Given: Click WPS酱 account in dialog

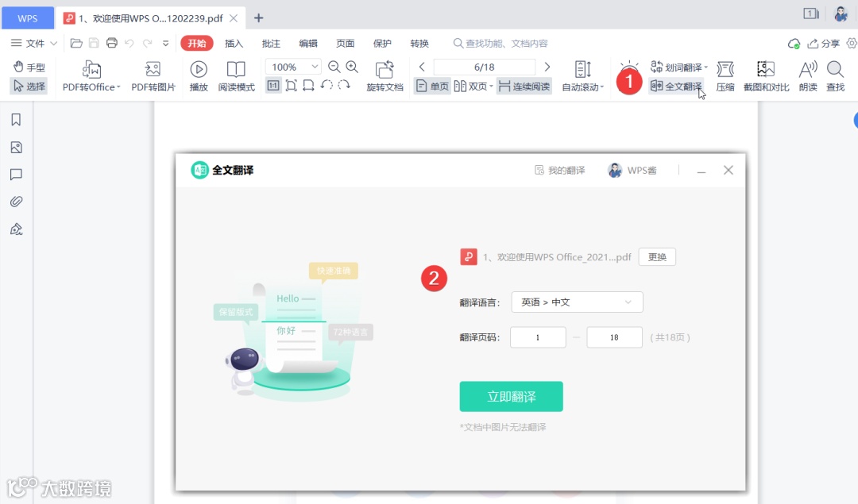Looking at the screenshot, I should coord(632,170).
